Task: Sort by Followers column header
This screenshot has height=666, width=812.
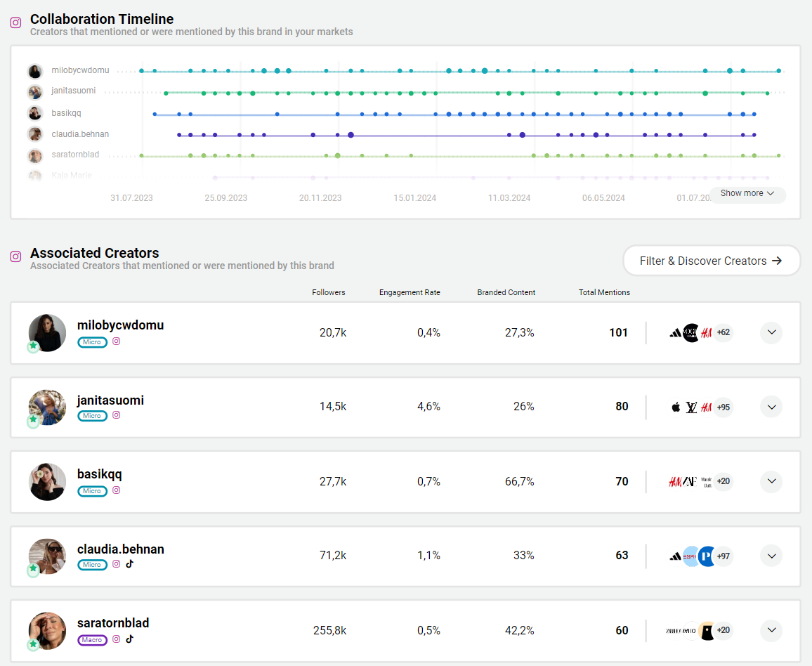Action: [x=329, y=292]
